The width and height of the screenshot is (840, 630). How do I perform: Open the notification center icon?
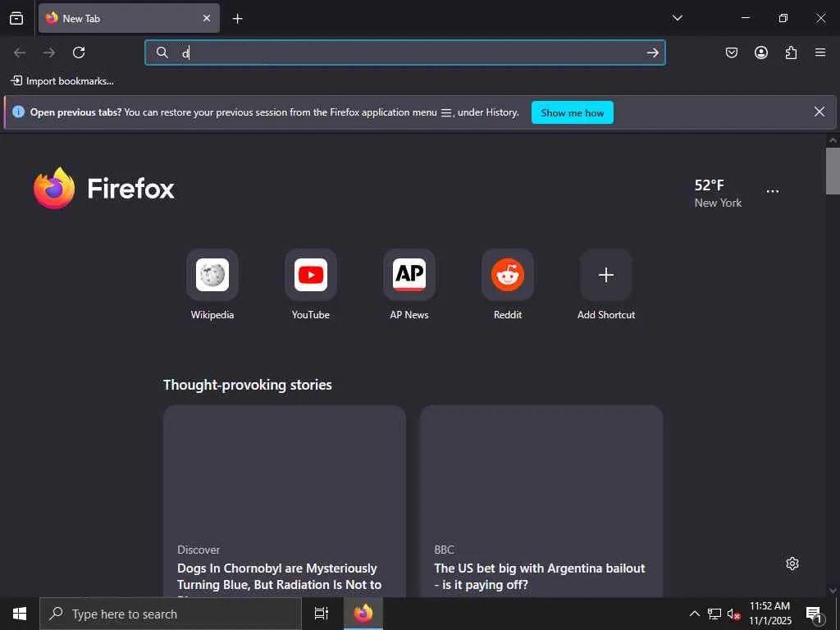click(x=814, y=614)
